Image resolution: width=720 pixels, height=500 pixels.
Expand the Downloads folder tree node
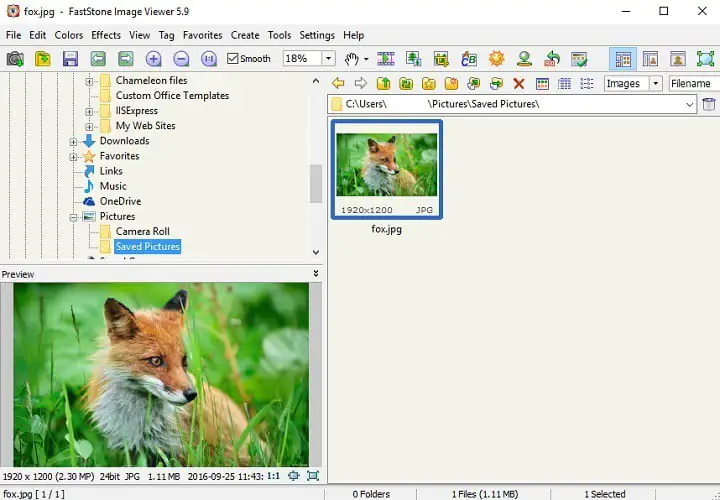pos(74,141)
